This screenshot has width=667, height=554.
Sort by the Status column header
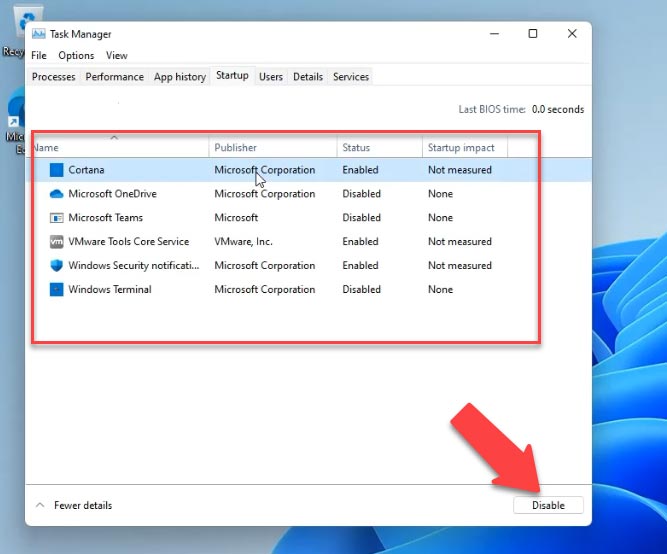pyautogui.click(x=379, y=148)
